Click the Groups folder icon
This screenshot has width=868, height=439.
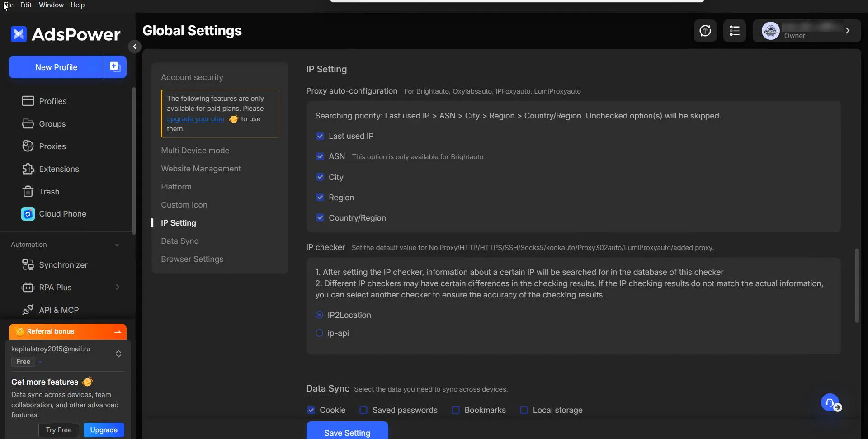coord(28,123)
